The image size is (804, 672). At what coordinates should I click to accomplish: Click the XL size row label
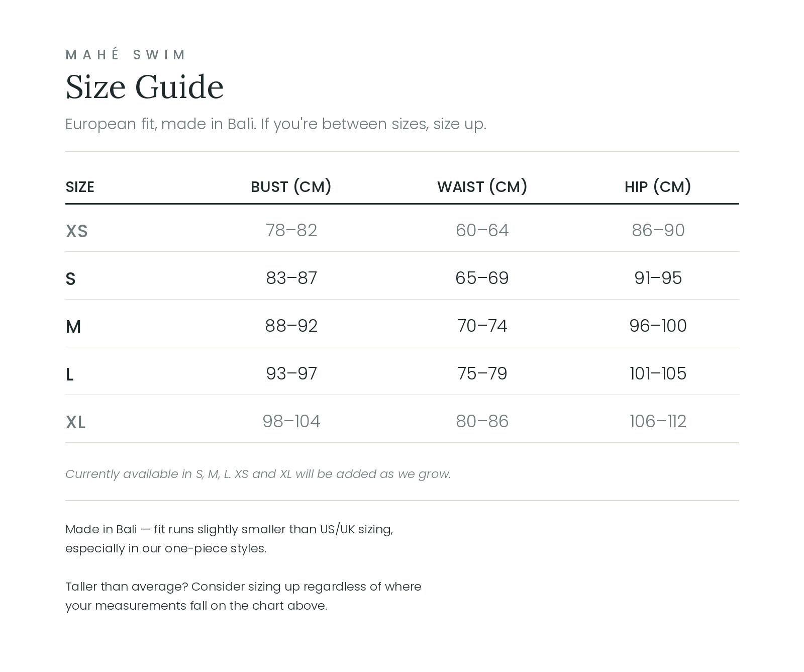click(76, 422)
